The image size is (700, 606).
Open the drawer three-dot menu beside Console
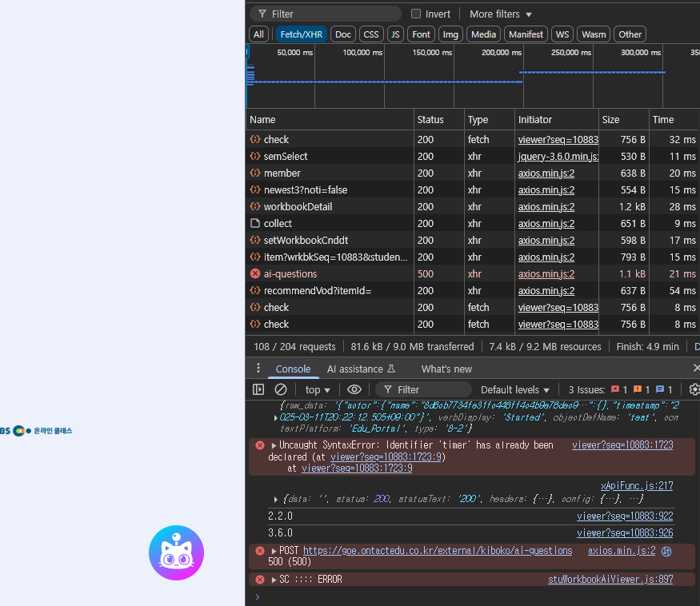point(258,369)
